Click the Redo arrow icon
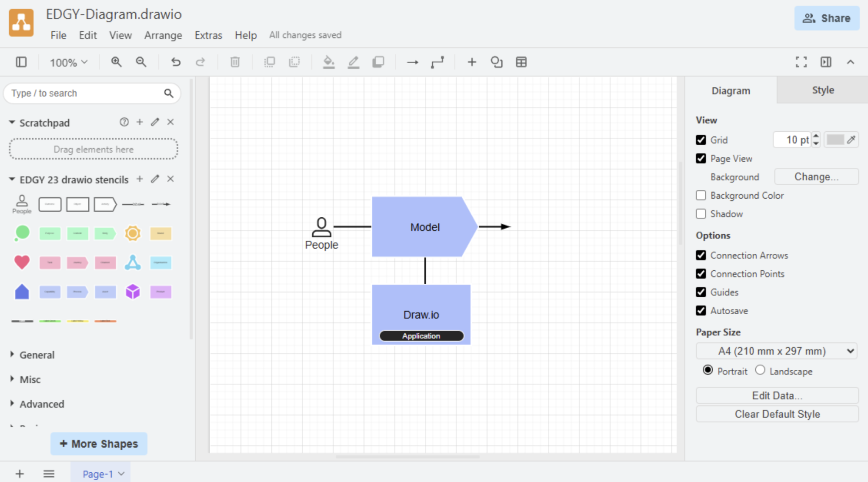Viewport: 868px width, 482px height. tap(200, 62)
